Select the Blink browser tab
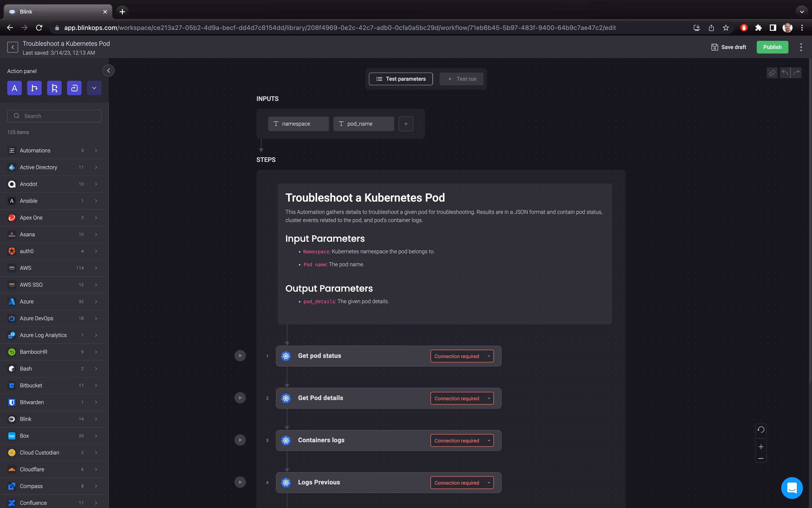Image resolution: width=812 pixels, height=508 pixels. 58,12
